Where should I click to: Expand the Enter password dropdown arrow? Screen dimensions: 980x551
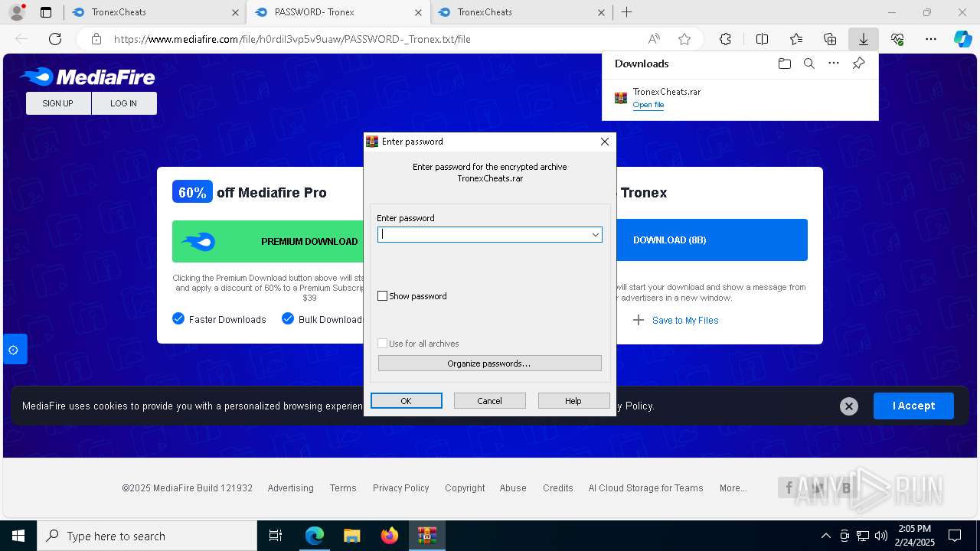pyautogui.click(x=595, y=235)
